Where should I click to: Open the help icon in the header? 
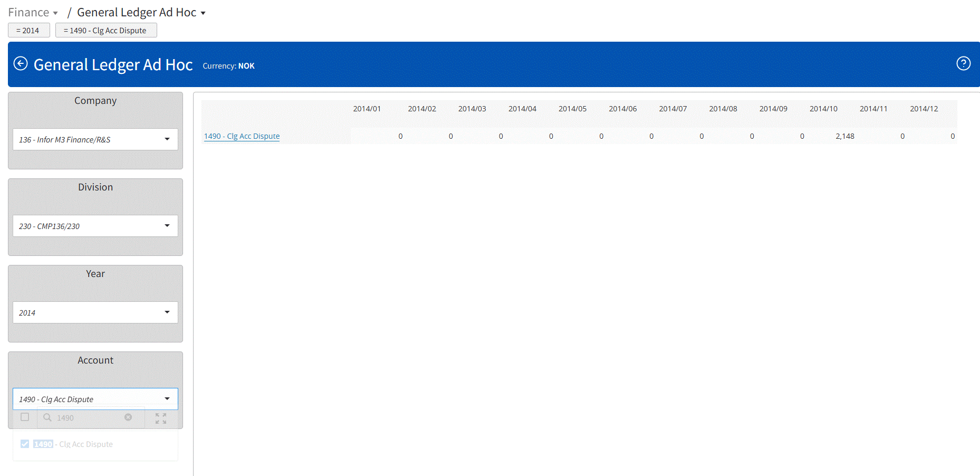click(x=964, y=63)
